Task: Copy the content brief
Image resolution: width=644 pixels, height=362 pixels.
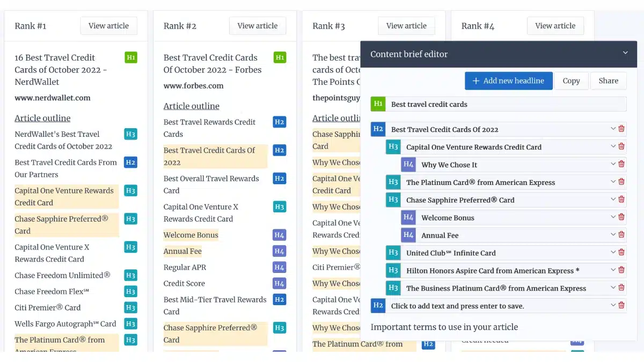Action: click(571, 81)
